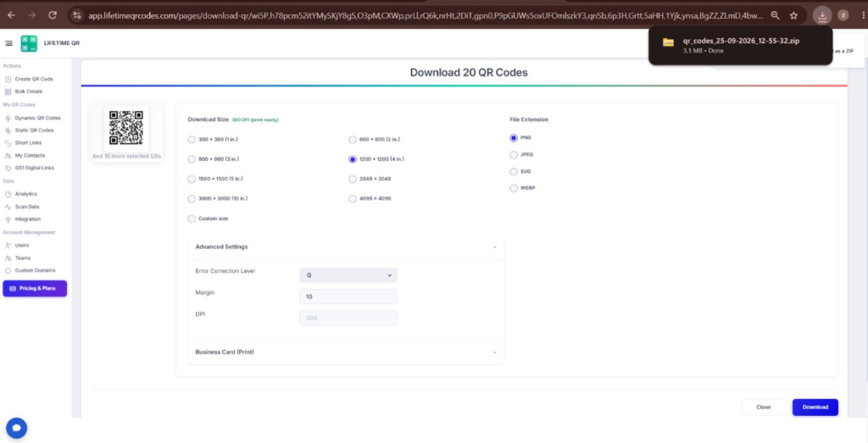Click the Pricing & Plans button
The width and height of the screenshot is (868, 443).
pyautogui.click(x=35, y=289)
